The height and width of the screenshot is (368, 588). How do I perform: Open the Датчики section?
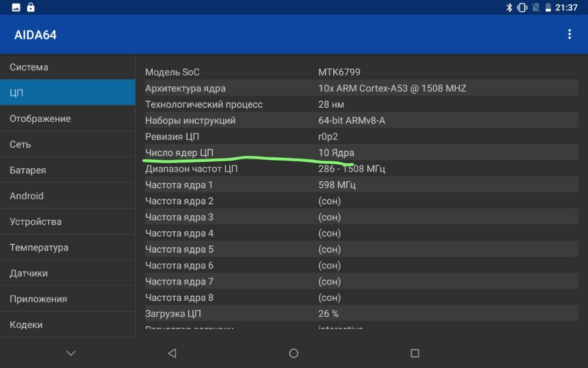click(68, 273)
